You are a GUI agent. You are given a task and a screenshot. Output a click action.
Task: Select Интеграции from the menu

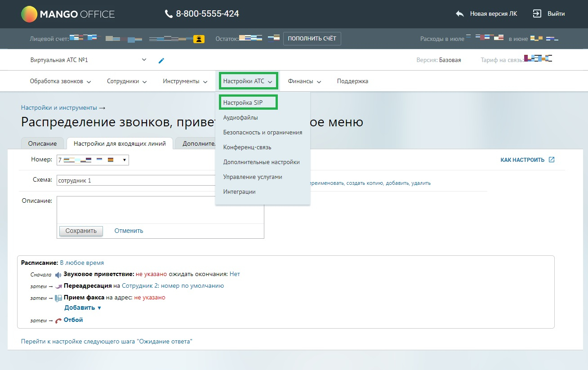[x=239, y=192]
